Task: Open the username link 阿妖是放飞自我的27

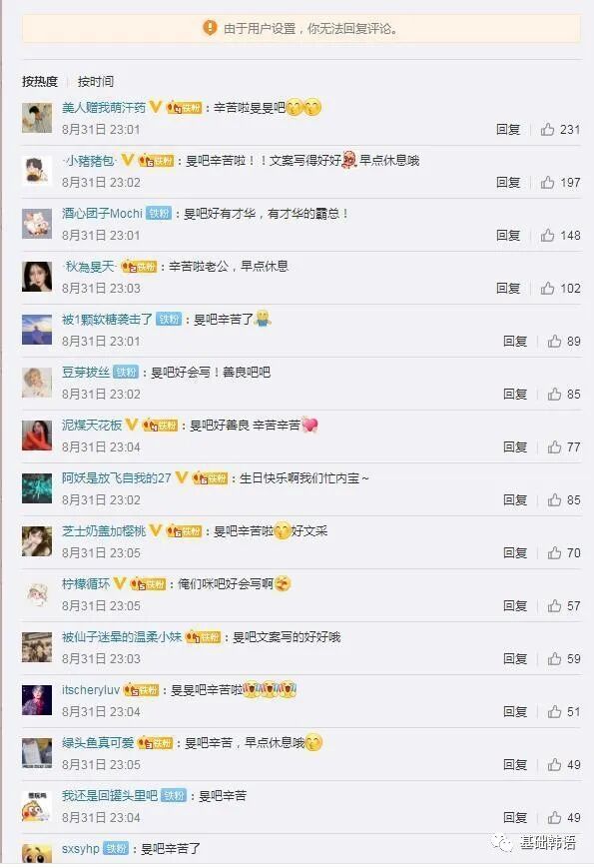Action: click(x=117, y=477)
